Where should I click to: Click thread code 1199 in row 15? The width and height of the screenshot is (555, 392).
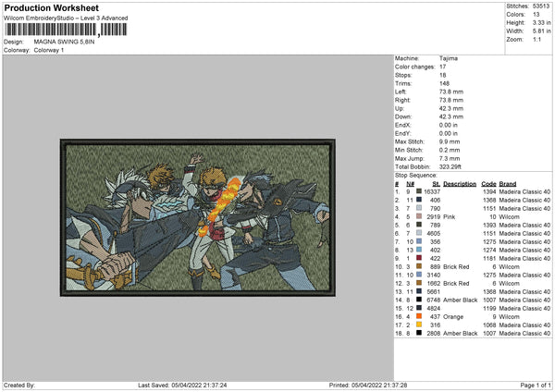tap(489, 309)
